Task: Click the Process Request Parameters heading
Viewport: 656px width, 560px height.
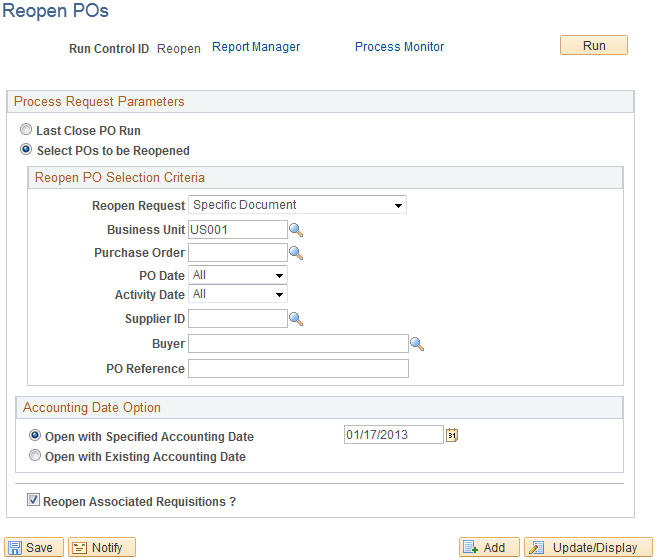Action: 99,102
